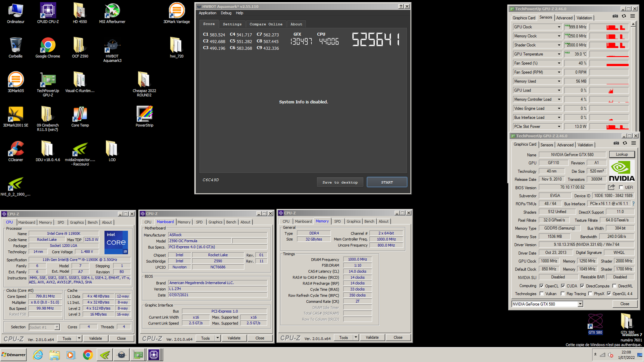Viewport: 644px width, 362px height.
Task: Expand the GPU Temperature sensor dropdown
Action: [x=559, y=54]
